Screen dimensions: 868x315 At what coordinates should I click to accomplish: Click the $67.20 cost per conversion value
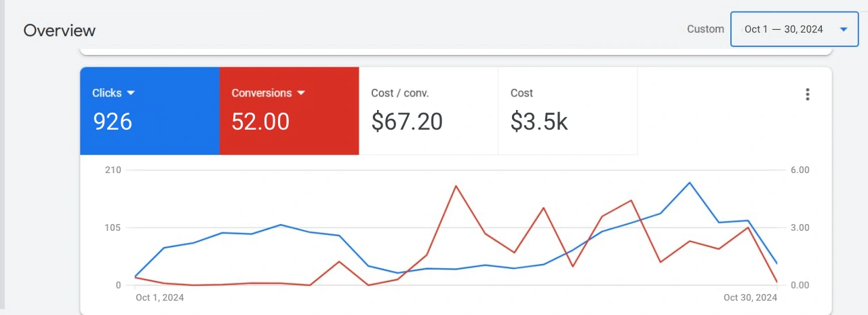(407, 122)
